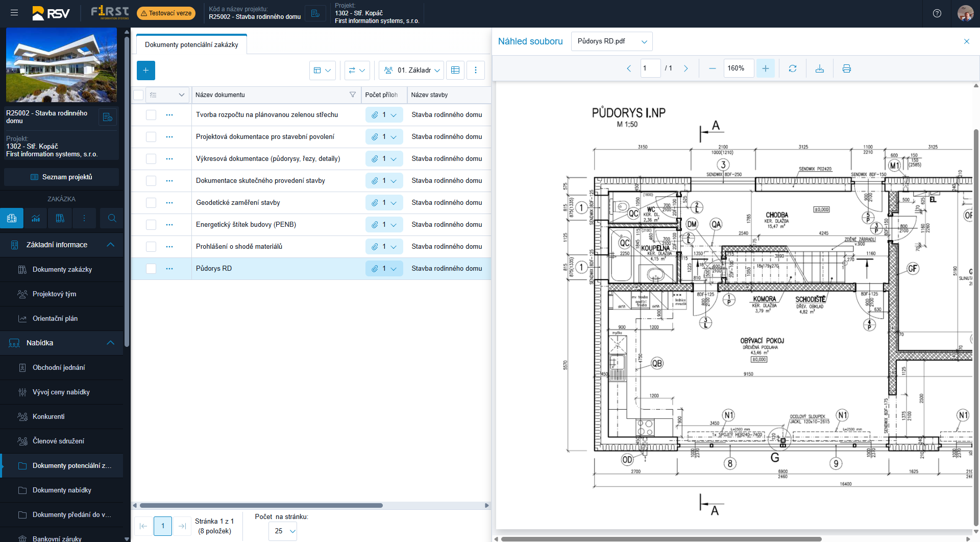Check the Půdorys RD row checkbox
980x542 pixels.
coord(151,269)
